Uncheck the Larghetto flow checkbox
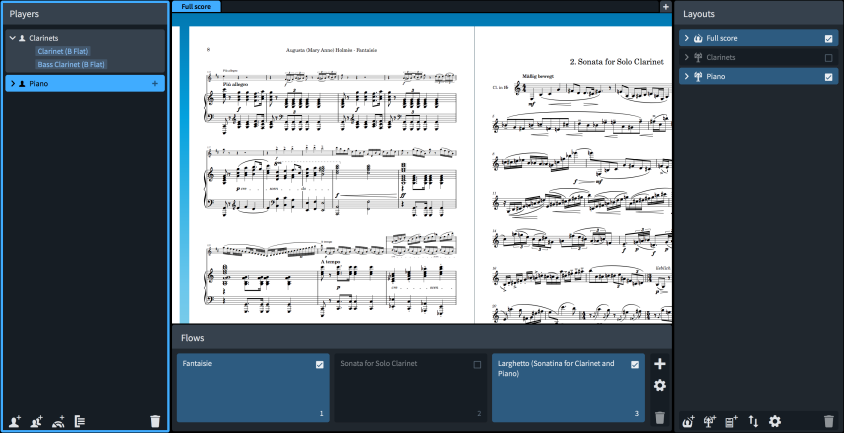 point(635,365)
